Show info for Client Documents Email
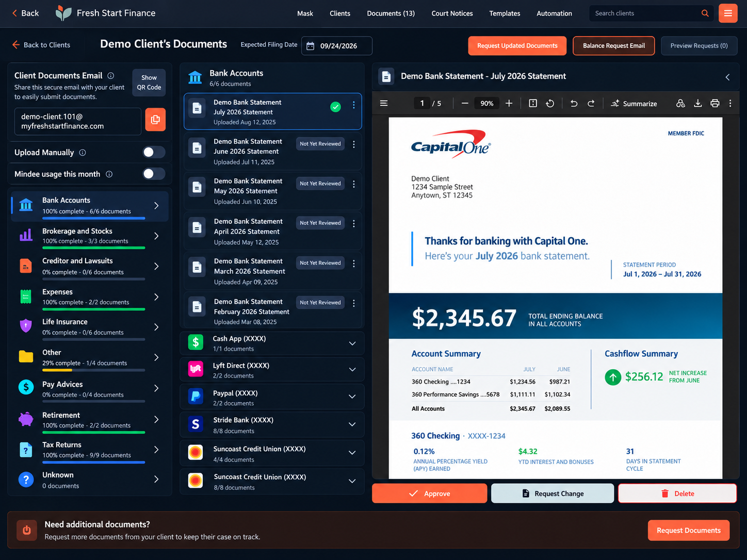 coord(110,75)
